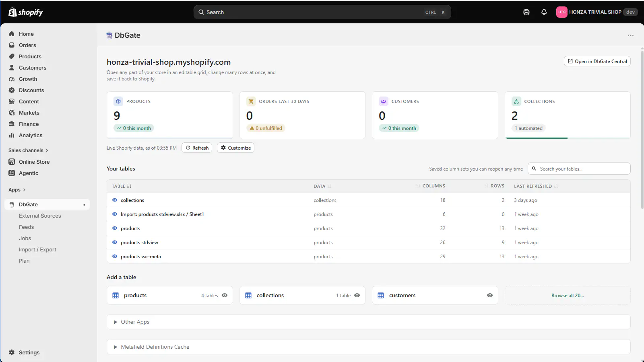Open Jobs under DbGate
Image resolution: width=644 pixels, height=362 pixels.
25,238
